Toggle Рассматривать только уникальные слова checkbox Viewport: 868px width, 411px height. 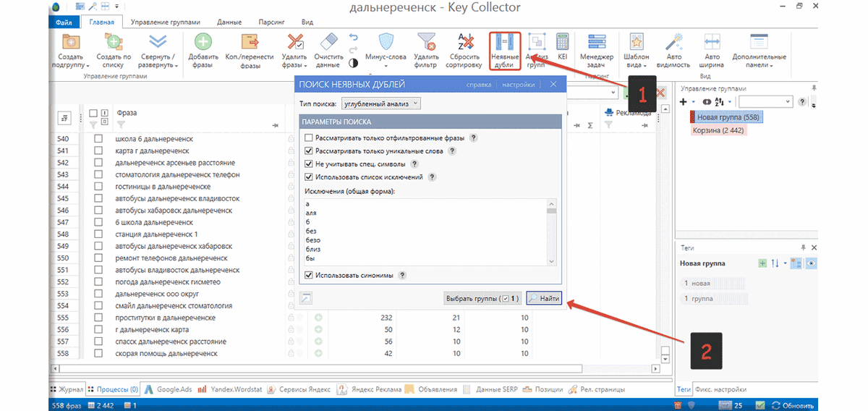pyautogui.click(x=310, y=151)
